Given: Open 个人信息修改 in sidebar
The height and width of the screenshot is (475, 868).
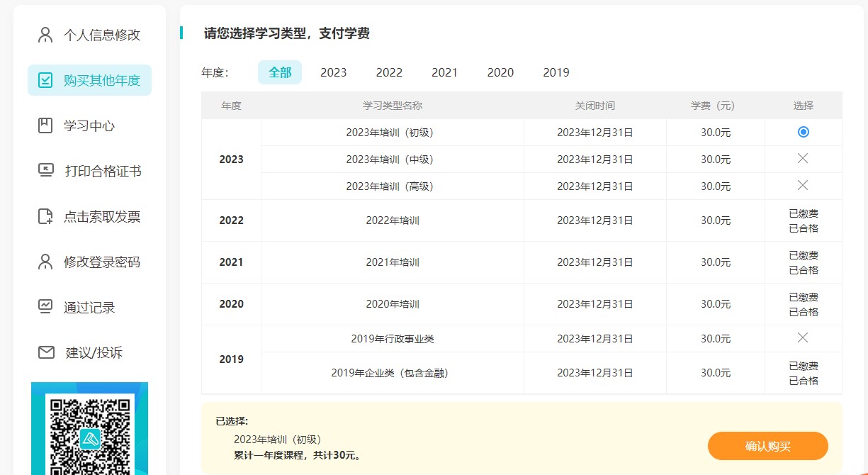Looking at the screenshot, I should [x=89, y=35].
